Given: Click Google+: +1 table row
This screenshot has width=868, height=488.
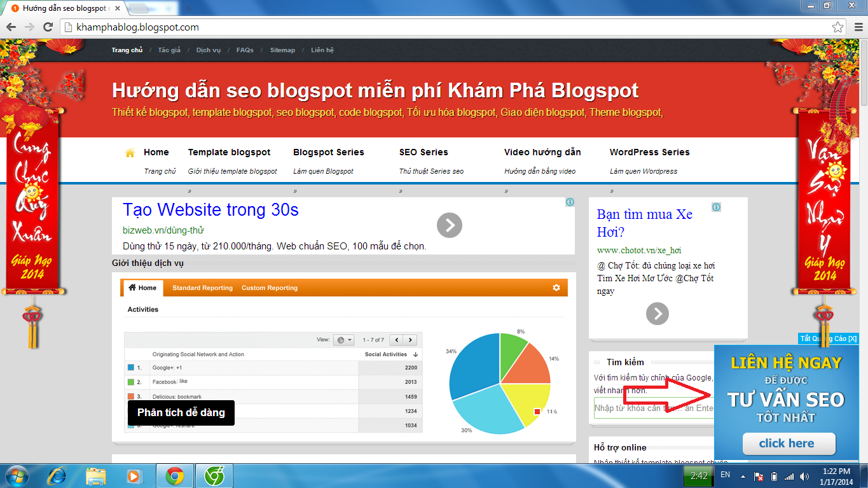Looking at the screenshot, I should 273,368.
